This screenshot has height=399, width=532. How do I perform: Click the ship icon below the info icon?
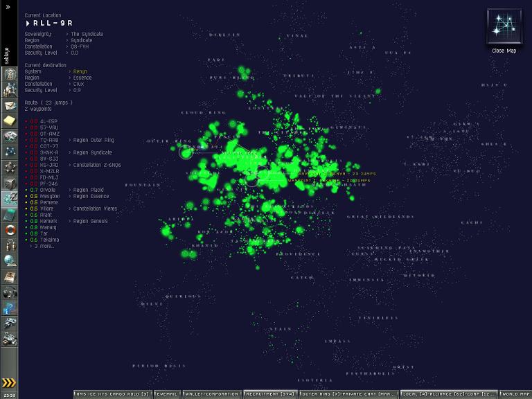[10, 323]
